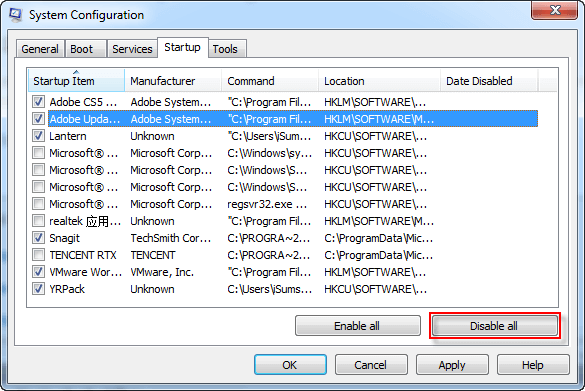Screen dimensions: 585x391
Task: Go to the Tools tab
Action: [x=225, y=49]
